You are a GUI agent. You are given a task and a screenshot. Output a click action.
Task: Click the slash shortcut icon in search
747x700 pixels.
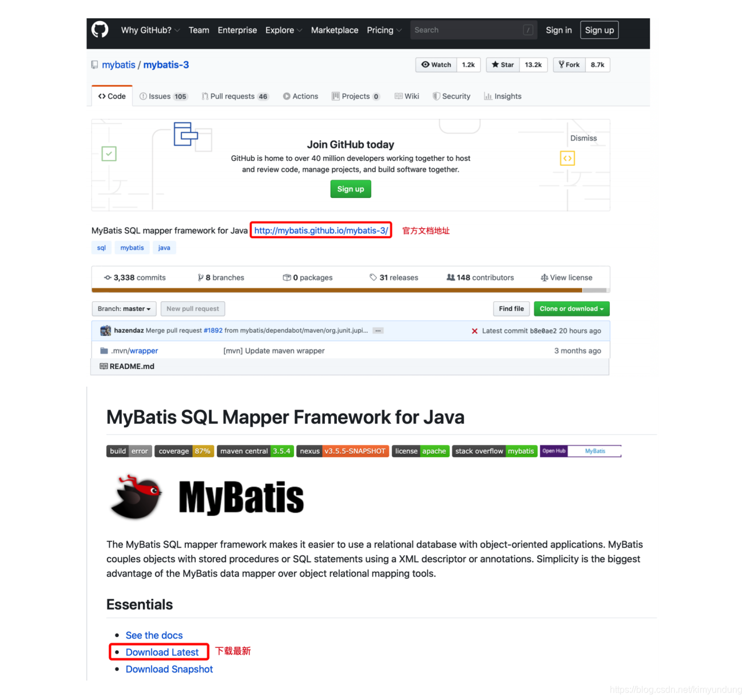click(528, 30)
